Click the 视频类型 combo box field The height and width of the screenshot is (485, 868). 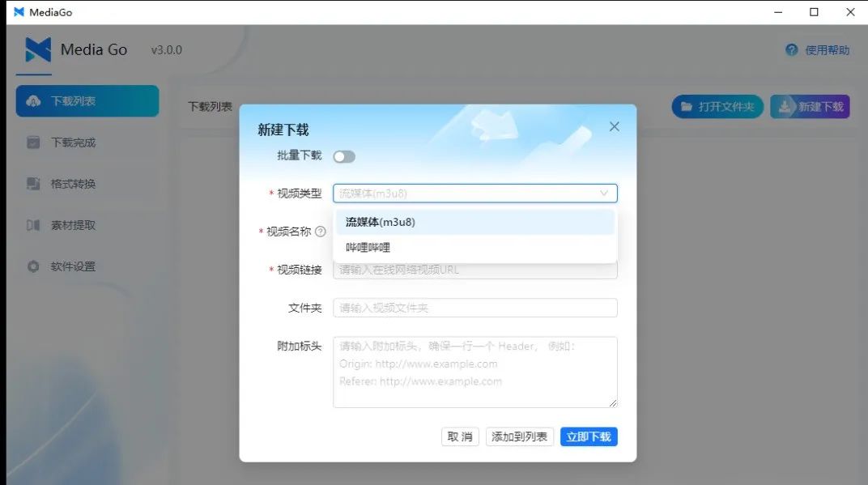point(475,194)
